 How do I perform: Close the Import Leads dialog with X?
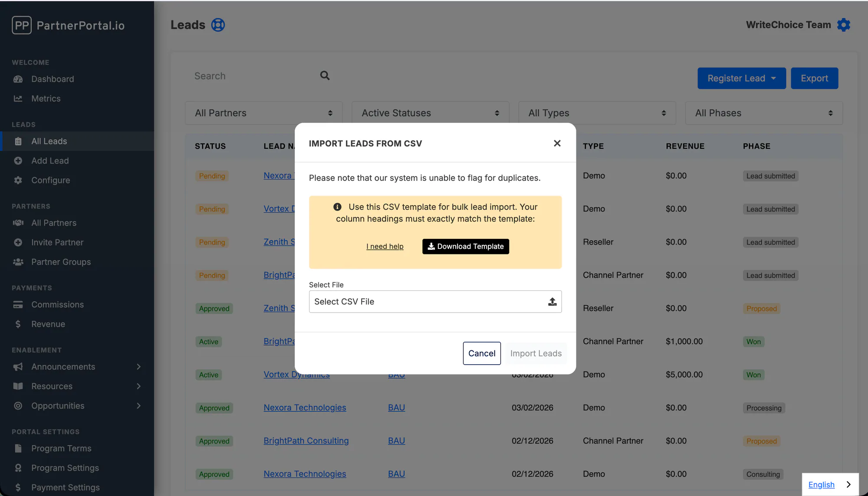tap(557, 143)
